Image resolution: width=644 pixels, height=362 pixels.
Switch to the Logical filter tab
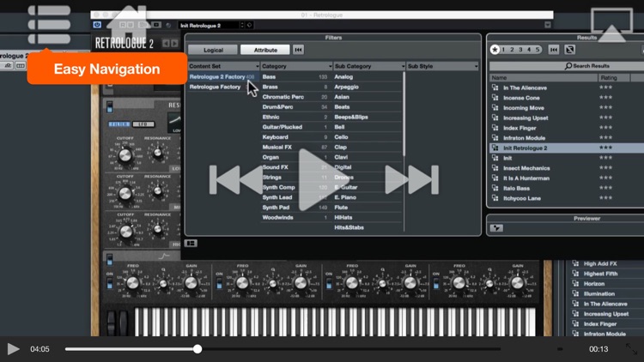213,50
